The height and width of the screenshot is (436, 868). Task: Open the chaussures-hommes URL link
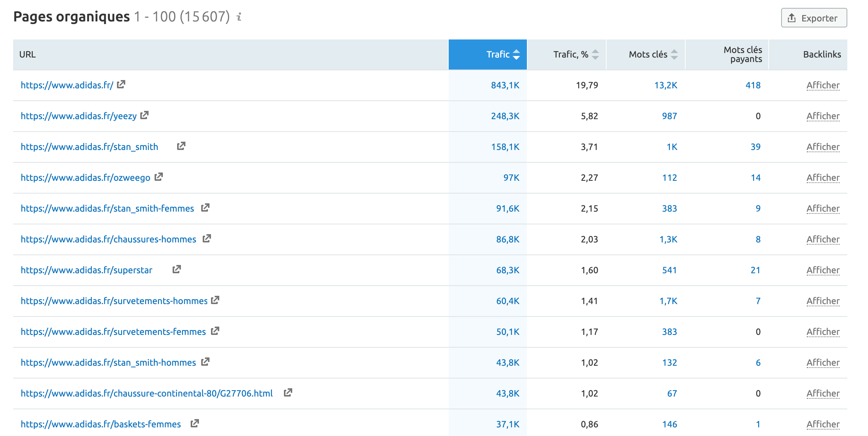(108, 239)
